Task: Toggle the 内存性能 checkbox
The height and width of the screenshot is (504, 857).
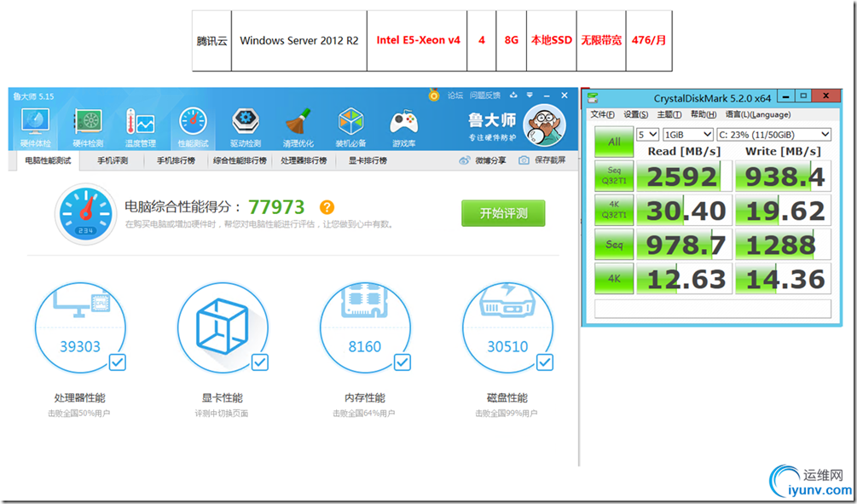Action: click(402, 362)
